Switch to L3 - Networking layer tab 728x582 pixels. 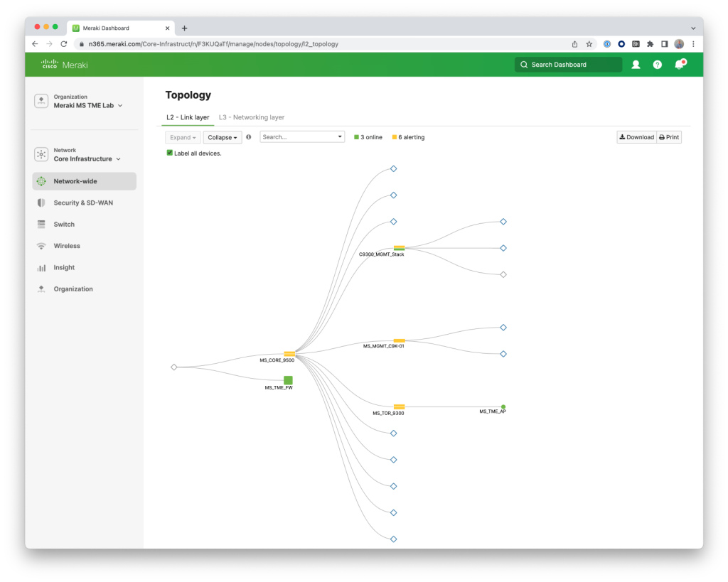pos(252,117)
